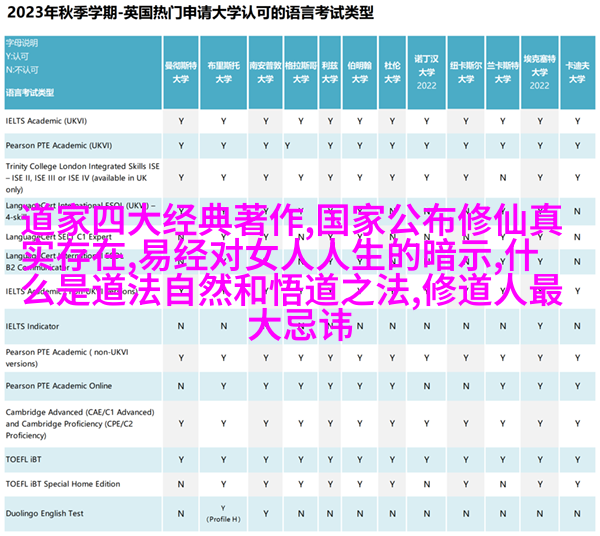Viewport: 600px width, 536px height.
Task: Click the Y cell for IELTS Academic (UKVI) under 曼彻斯特大学
Action: 181,121
